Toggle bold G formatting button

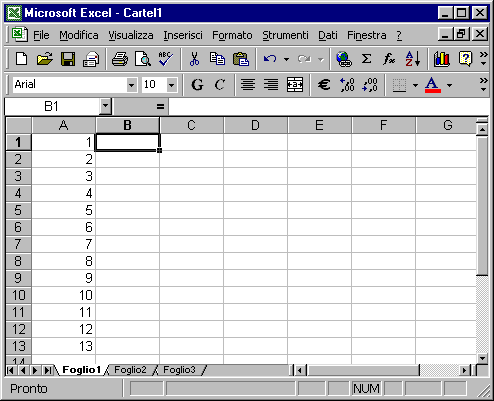tap(197, 85)
